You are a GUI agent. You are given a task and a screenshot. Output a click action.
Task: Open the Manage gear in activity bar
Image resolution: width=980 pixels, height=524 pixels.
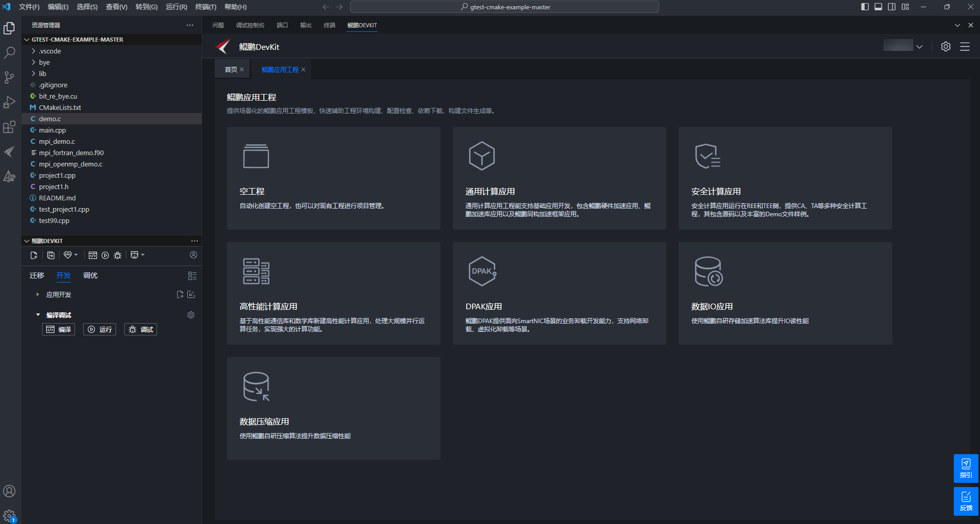pyautogui.click(x=9, y=515)
